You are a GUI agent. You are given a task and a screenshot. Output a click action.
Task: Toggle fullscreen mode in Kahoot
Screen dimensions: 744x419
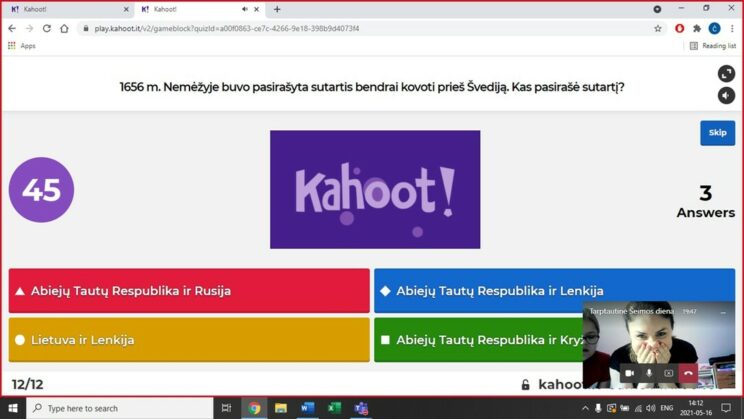point(726,74)
